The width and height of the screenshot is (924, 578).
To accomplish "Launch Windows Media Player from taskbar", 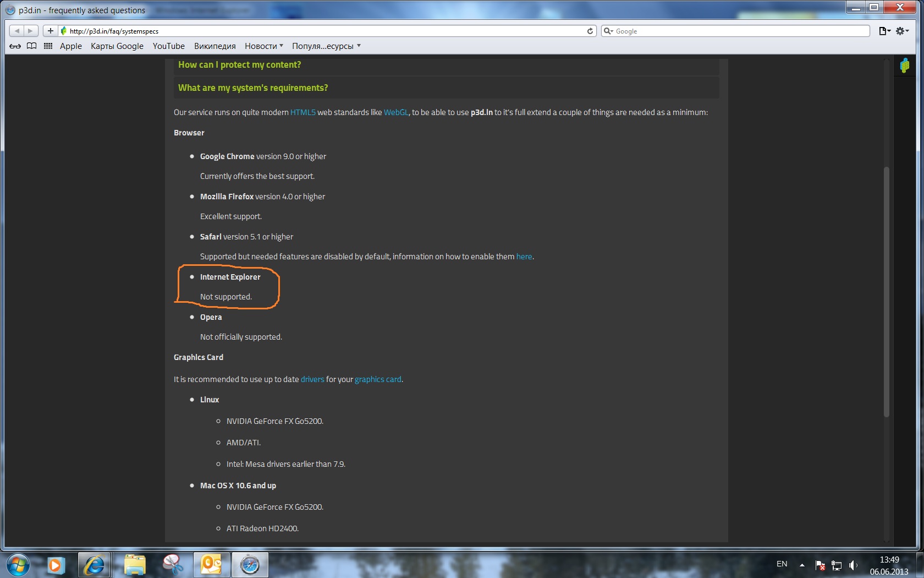I will tap(55, 565).
